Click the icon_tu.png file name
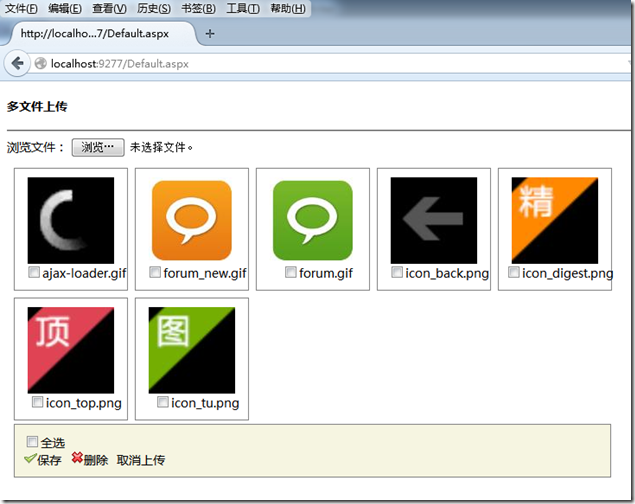635x504 pixels. 205,404
